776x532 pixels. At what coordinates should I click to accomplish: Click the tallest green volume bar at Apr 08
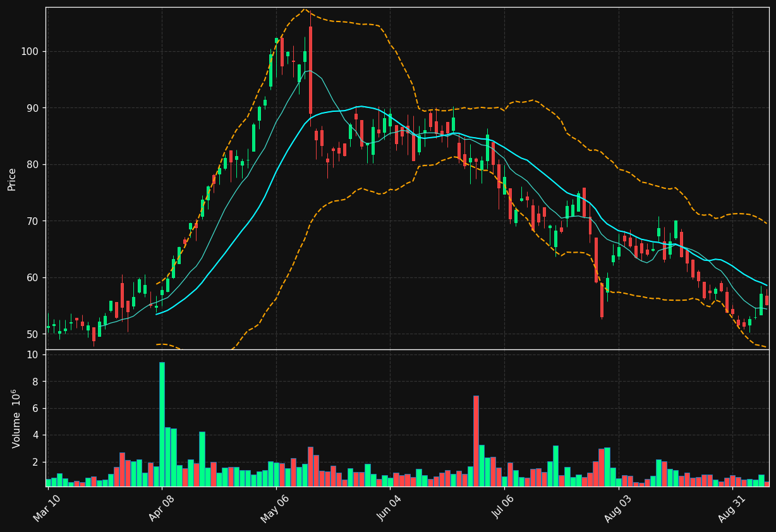(162, 424)
